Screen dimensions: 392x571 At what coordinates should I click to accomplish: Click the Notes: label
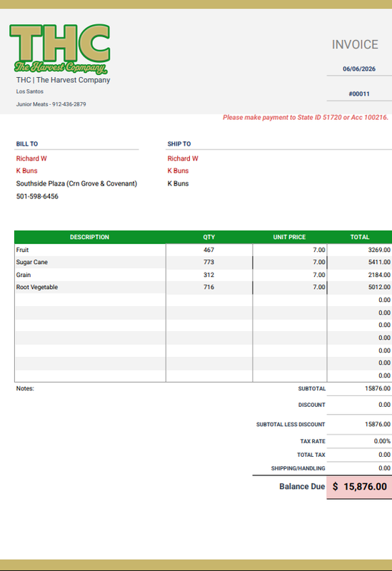coord(25,388)
